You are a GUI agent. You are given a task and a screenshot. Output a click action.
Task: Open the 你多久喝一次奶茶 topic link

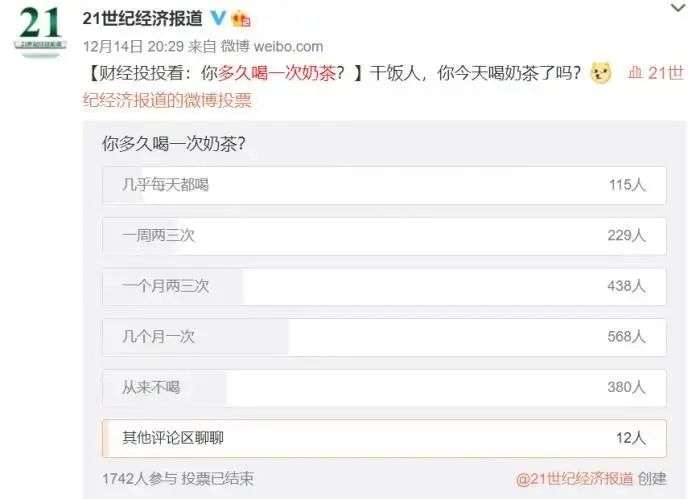point(277,73)
